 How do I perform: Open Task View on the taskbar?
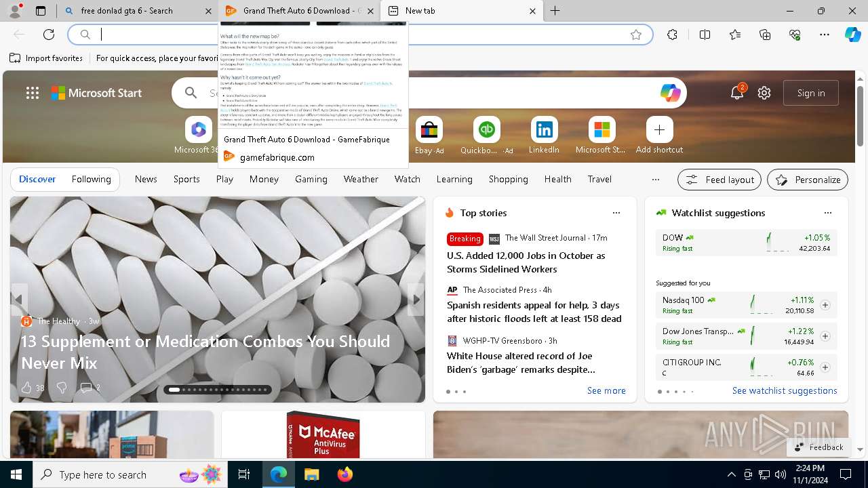tap(244, 474)
